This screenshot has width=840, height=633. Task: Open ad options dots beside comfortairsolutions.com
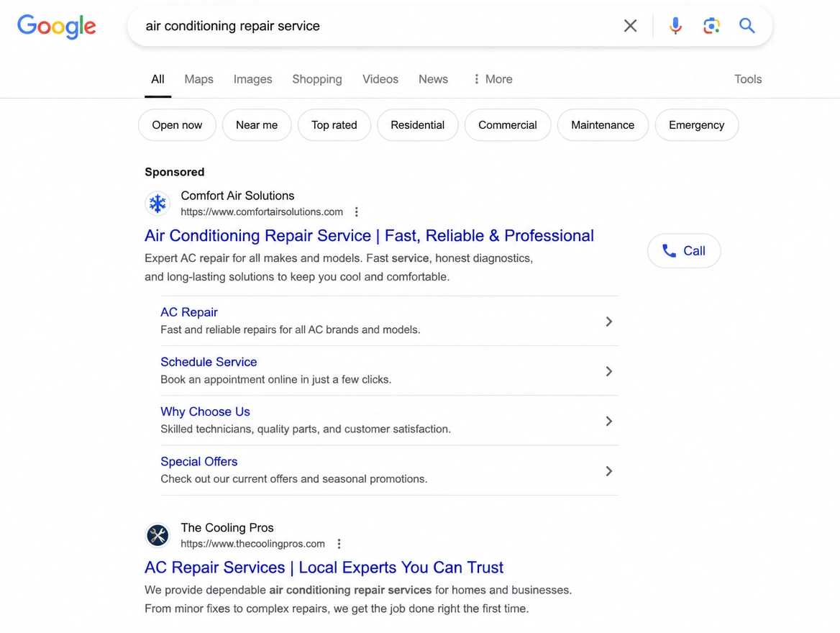click(356, 211)
